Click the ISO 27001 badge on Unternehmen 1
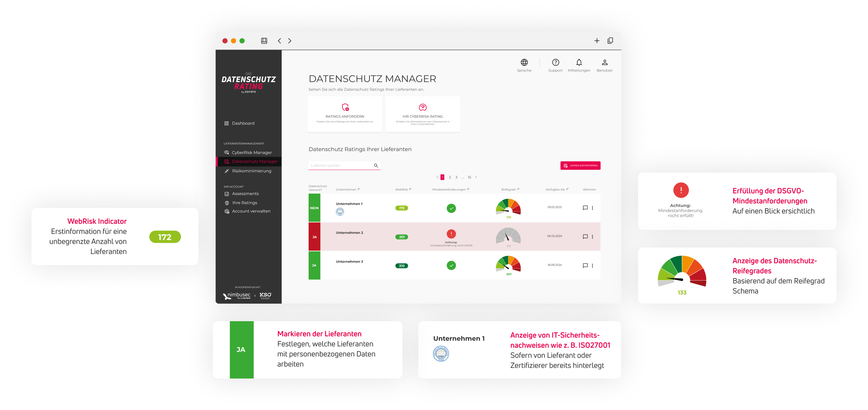The height and width of the screenshot is (410, 868). [340, 212]
